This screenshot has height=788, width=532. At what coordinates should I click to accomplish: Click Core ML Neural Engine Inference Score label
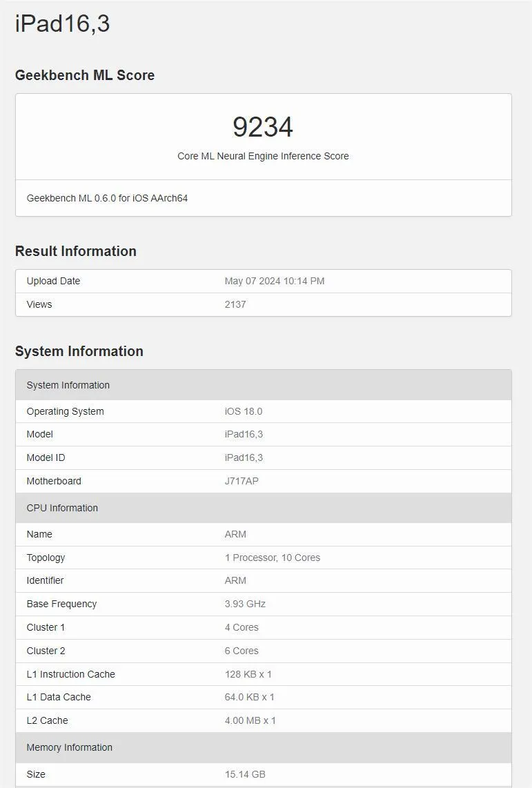click(263, 157)
